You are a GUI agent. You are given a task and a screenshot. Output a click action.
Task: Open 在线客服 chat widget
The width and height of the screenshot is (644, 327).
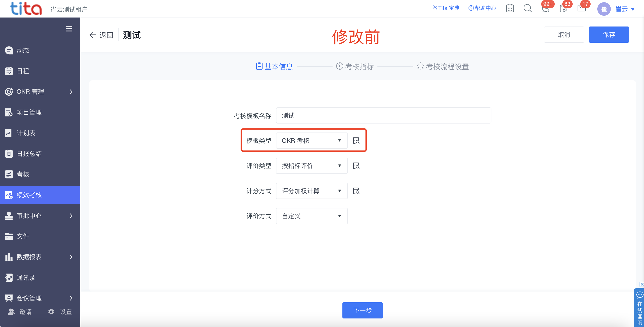[640, 308]
